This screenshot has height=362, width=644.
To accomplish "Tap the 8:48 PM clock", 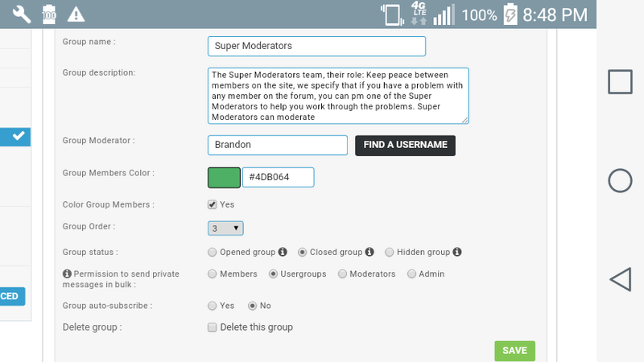I will tap(555, 15).
